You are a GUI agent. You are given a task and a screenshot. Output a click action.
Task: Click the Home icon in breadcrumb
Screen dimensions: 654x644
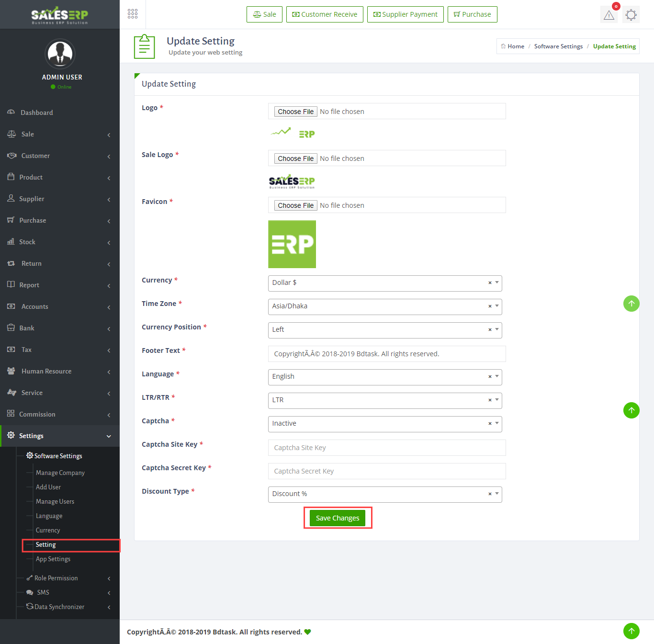[503, 46]
